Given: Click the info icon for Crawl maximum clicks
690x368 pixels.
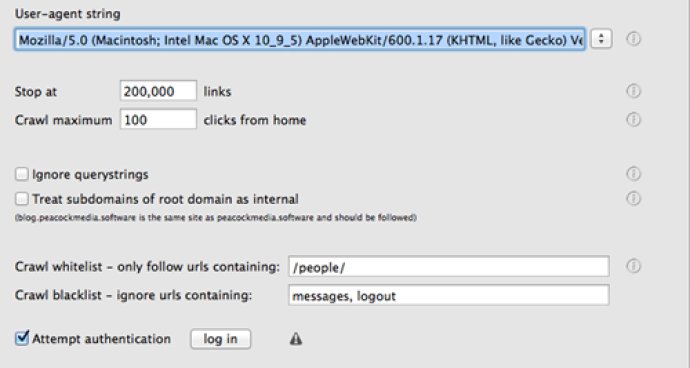Looking at the screenshot, I should tap(633, 119).
